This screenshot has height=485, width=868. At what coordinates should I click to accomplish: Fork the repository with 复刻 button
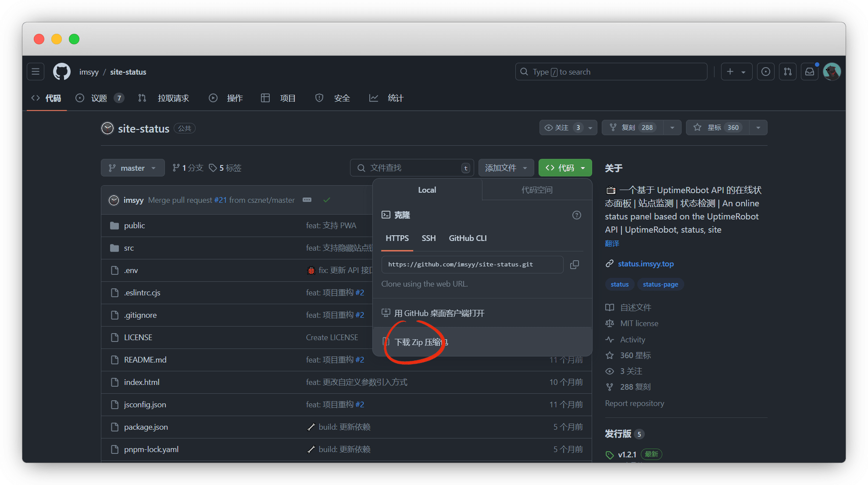click(x=632, y=128)
